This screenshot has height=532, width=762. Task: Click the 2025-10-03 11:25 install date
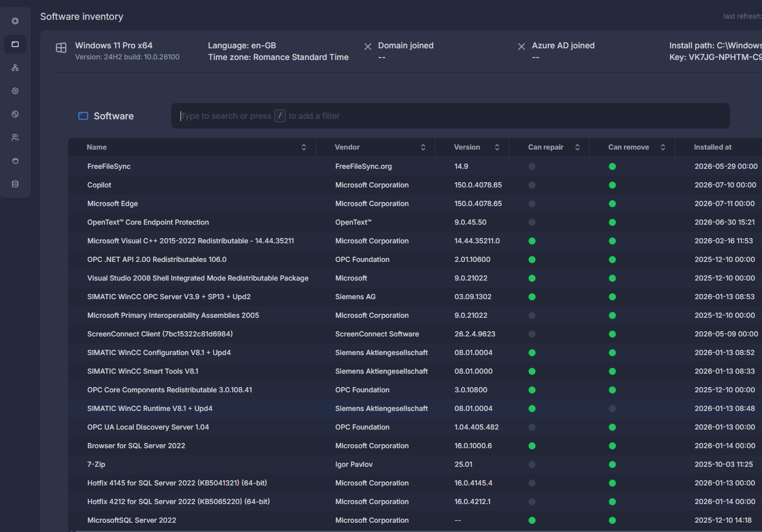point(724,464)
